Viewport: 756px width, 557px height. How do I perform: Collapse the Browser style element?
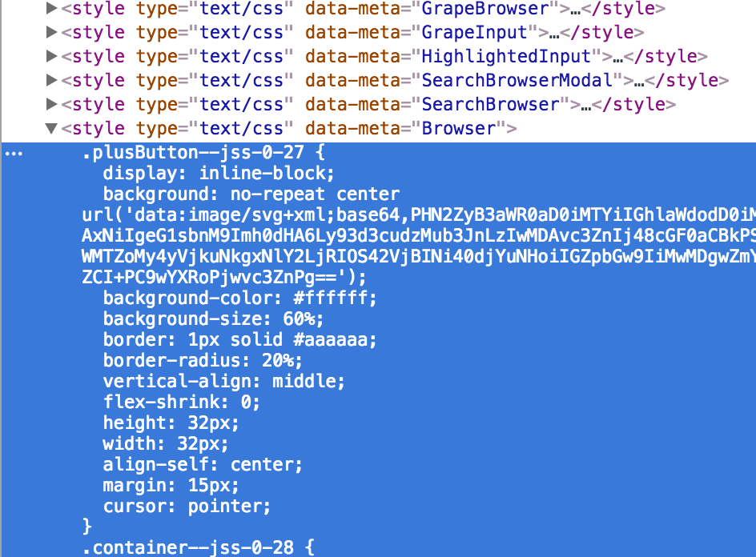tap(51, 128)
